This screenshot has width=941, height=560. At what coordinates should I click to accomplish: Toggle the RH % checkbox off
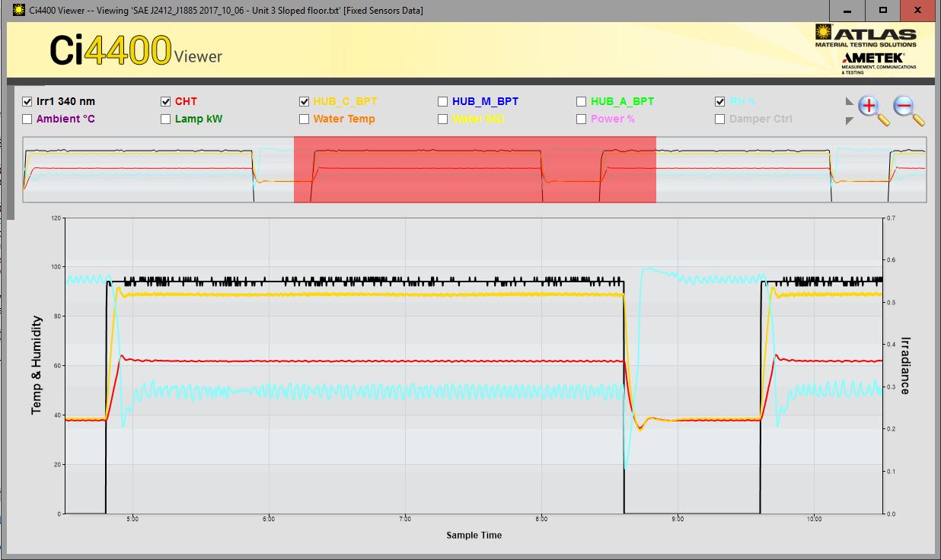(720, 101)
